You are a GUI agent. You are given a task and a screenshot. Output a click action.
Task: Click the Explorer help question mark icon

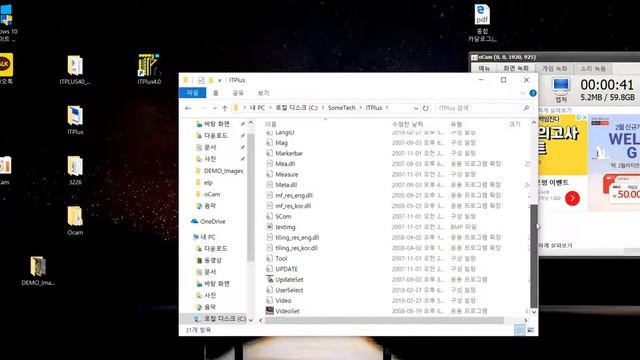point(533,93)
